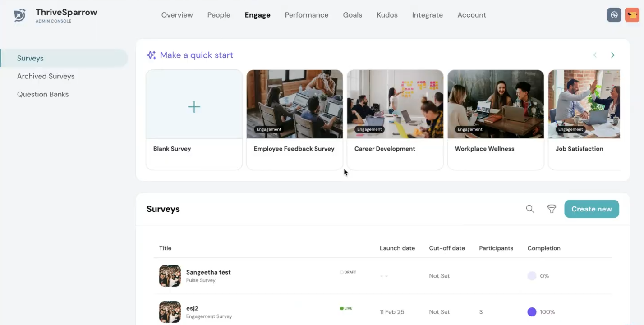The height and width of the screenshot is (325, 644).
Task: Click the Completion column header
Action: [x=544, y=248]
